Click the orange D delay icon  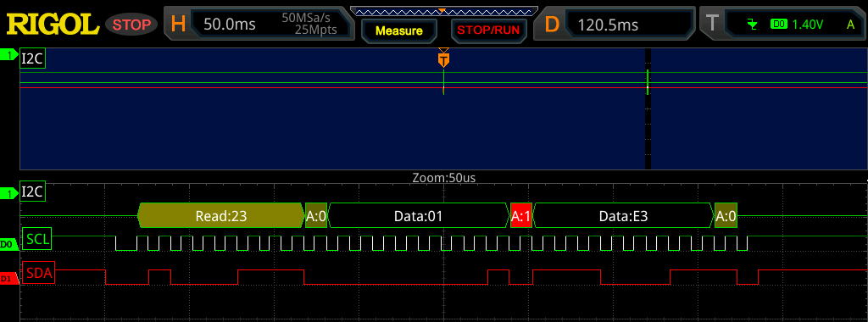pos(552,24)
